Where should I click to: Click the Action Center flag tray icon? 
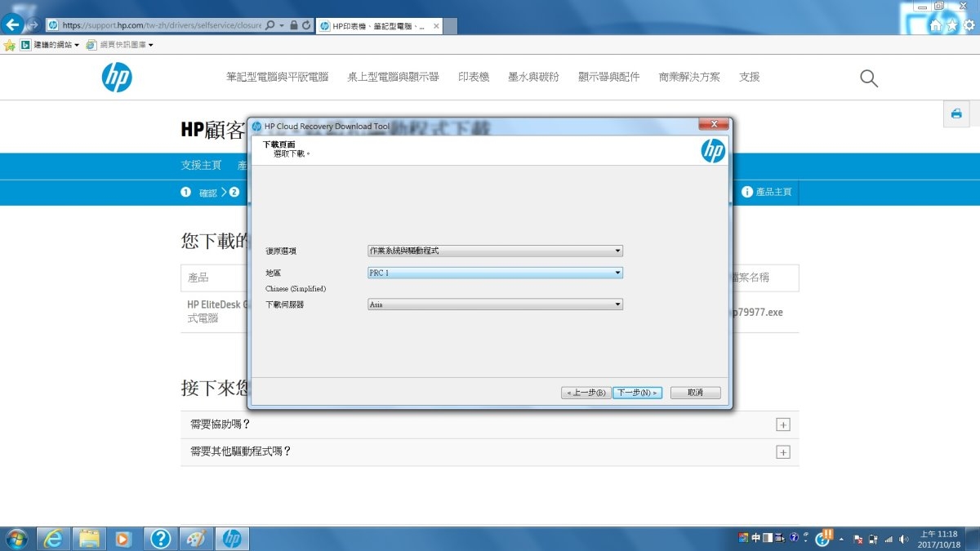(x=857, y=539)
